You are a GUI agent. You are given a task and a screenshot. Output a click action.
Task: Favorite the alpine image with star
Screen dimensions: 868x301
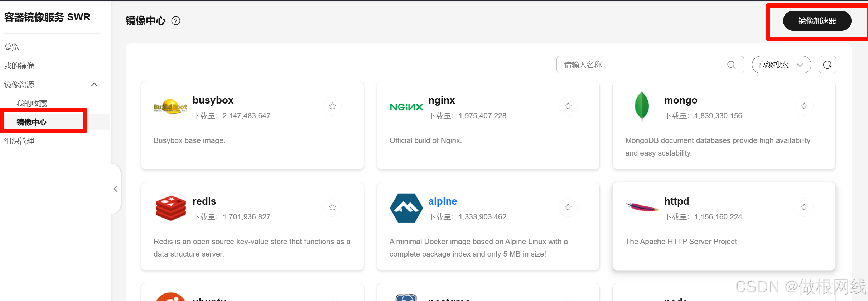pyautogui.click(x=568, y=207)
